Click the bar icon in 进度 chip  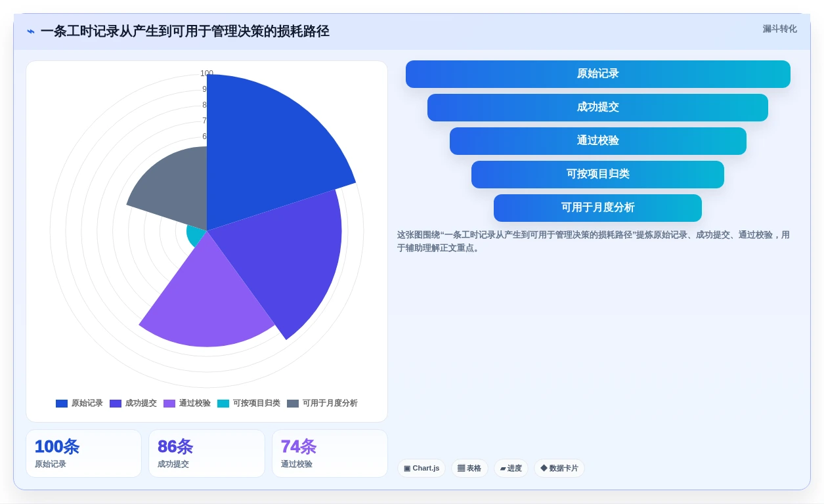(x=503, y=469)
